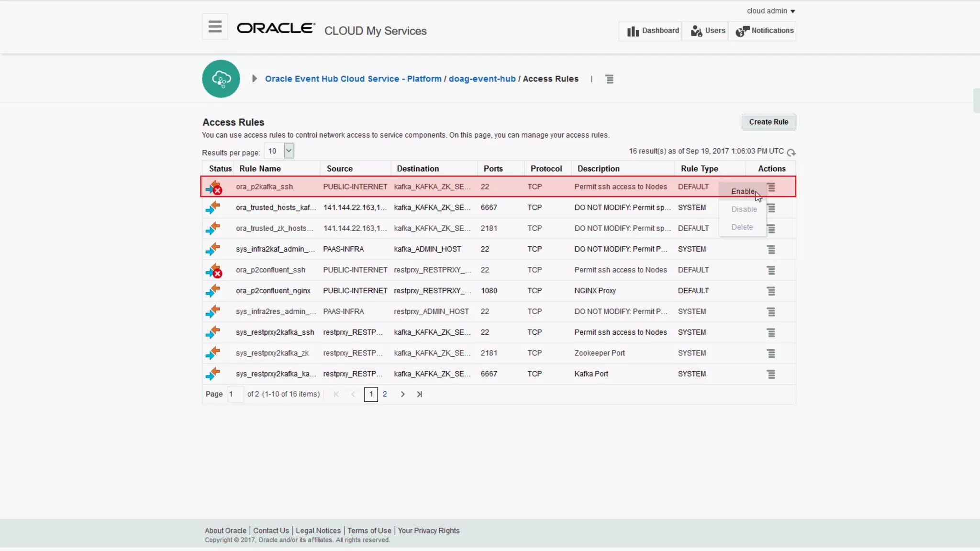Open actions menu for ora_p2confluent_nginx
The height and width of the screenshot is (551, 980).
tap(771, 291)
